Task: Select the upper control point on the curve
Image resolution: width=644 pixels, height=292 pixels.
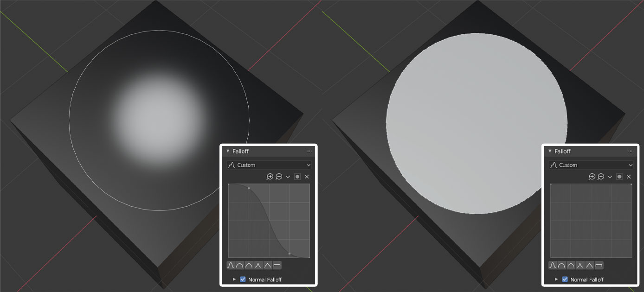Action: tap(249, 188)
